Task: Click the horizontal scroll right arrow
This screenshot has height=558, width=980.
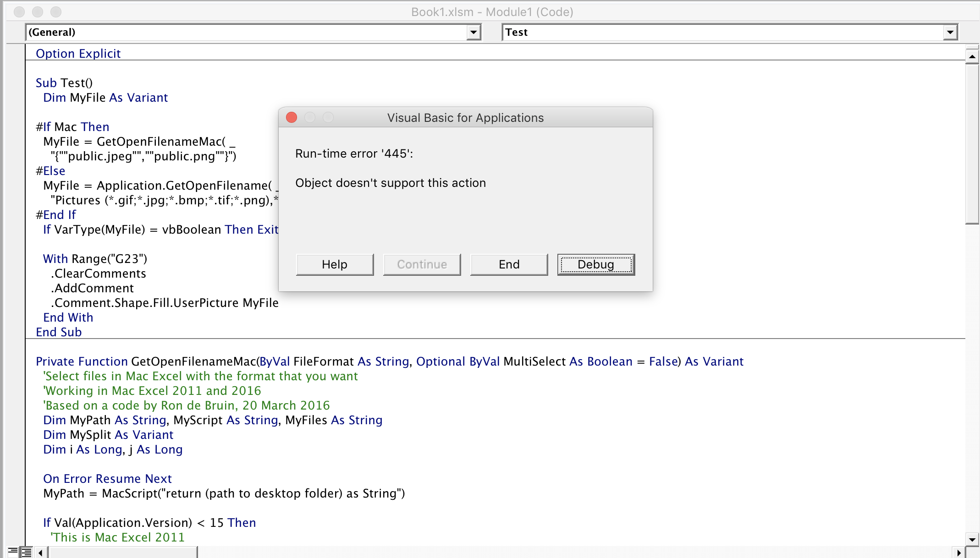Action: tap(958, 553)
